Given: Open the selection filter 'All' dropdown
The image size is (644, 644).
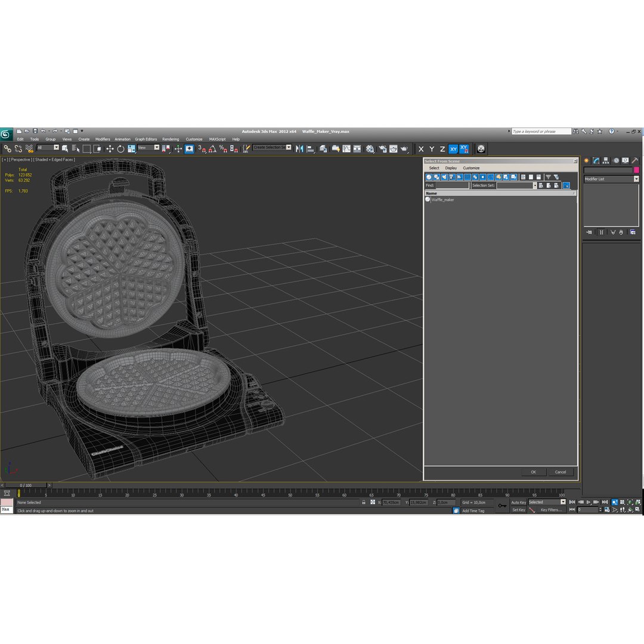Looking at the screenshot, I should point(48,147).
